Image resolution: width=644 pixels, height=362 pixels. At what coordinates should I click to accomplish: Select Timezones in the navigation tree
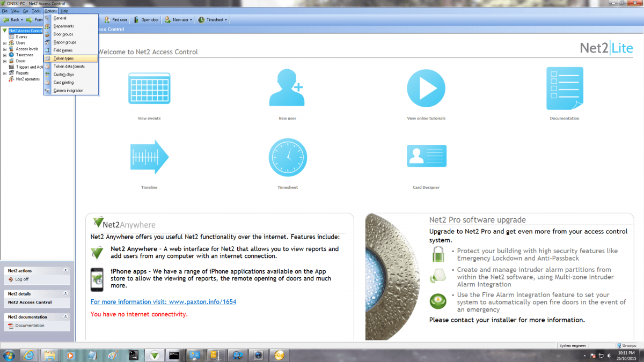pos(26,55)
